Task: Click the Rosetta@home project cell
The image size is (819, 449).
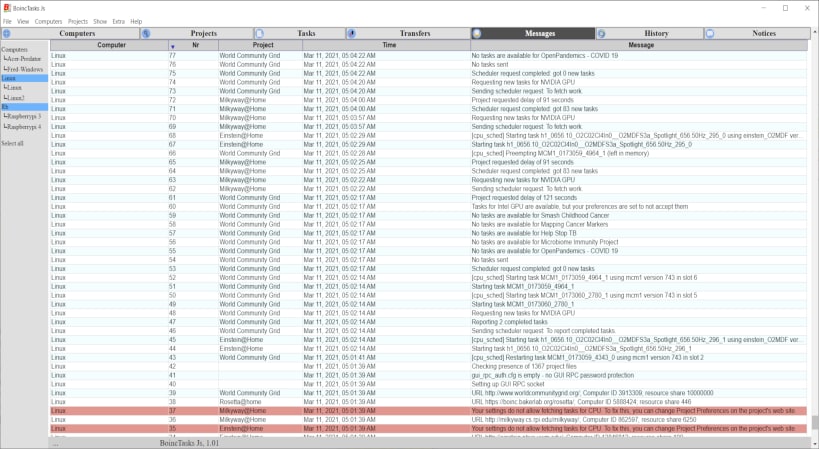Action: coord(240,402)
